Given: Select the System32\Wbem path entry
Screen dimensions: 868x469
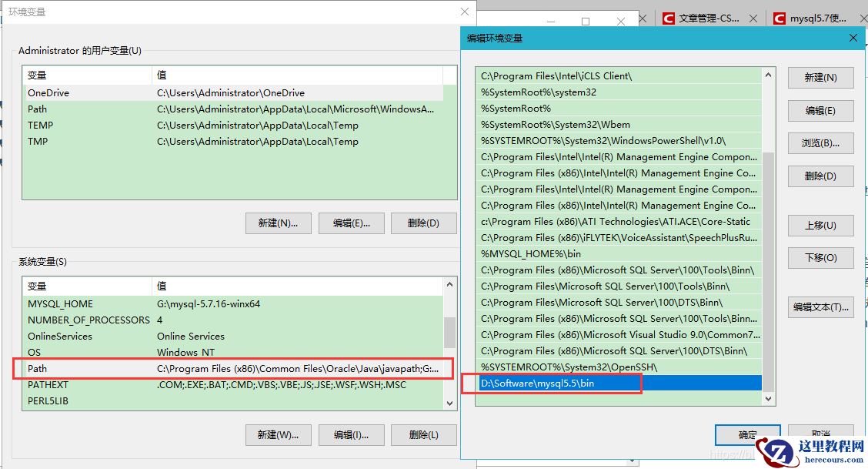Looking at the screenshot, I should (x=619, y=125).
